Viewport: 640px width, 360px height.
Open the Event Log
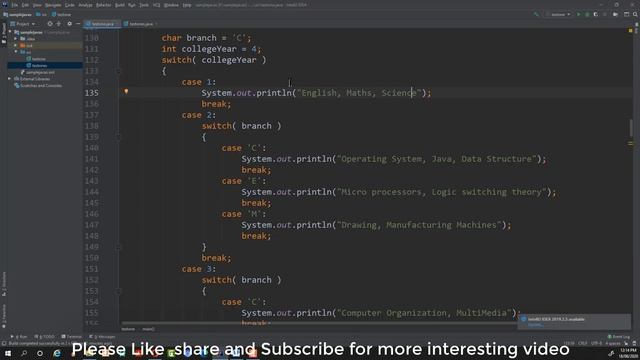[619, 337]
